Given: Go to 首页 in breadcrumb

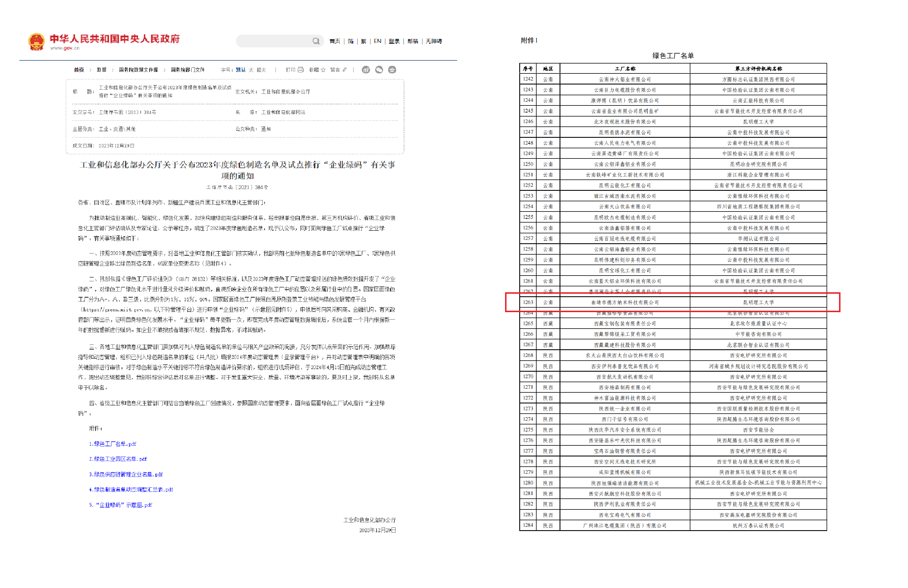Looking at the screenshot, I should [79, 70].
